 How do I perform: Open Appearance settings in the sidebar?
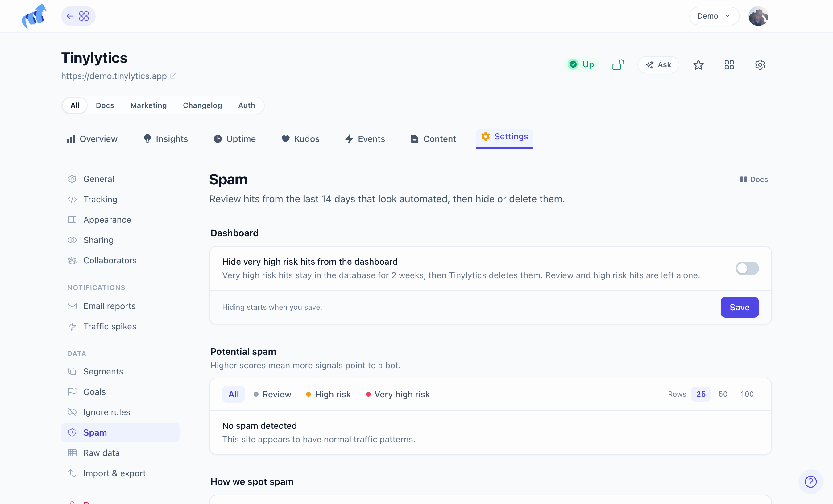[x=120, y=219]
